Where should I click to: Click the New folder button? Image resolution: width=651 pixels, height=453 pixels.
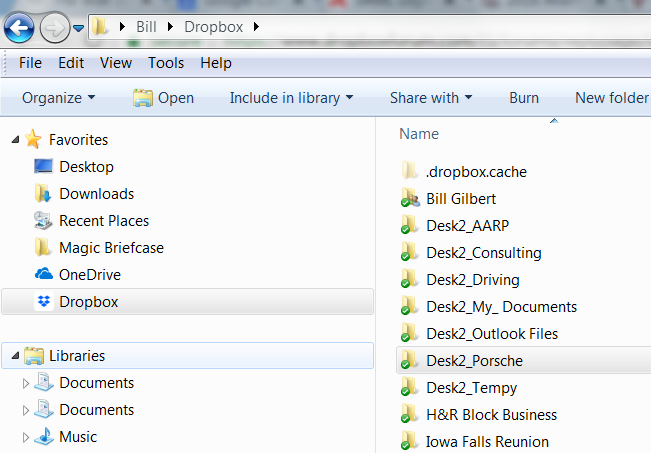coord(611,98)
